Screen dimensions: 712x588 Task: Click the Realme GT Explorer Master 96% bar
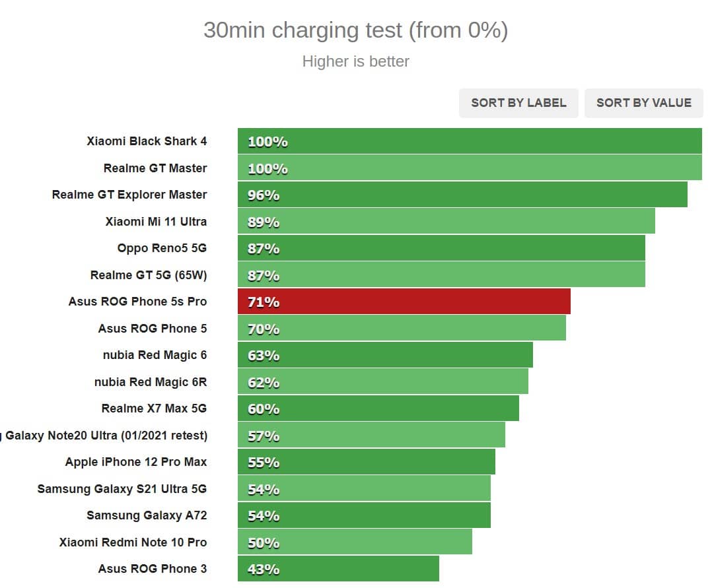click(x=462, y=195)
